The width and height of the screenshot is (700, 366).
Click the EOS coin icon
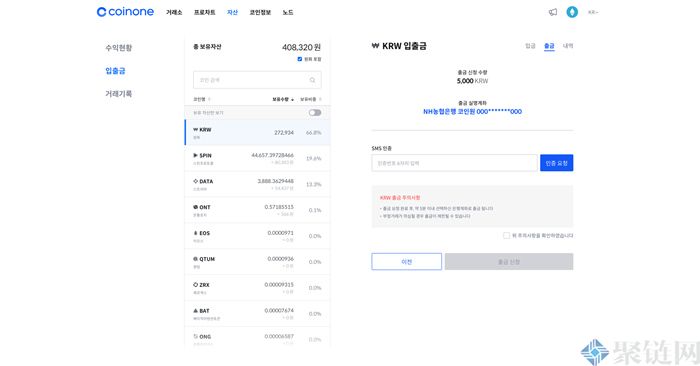click(x=195, y=233)
